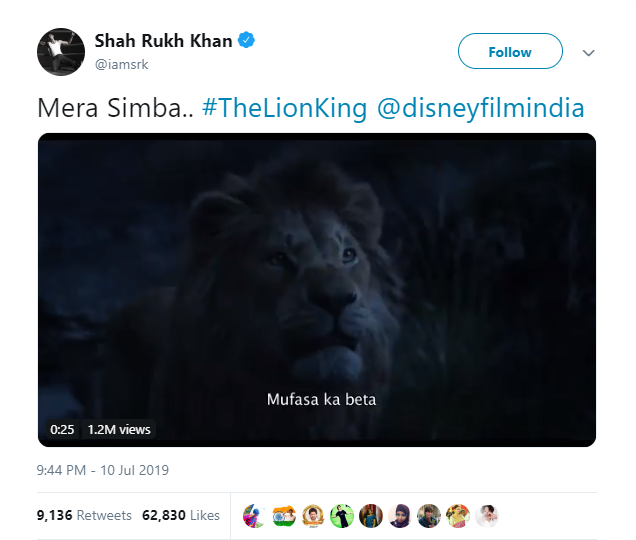Click the 1.2M views video label
The image size is (636, 540).
tap(119, 430)
